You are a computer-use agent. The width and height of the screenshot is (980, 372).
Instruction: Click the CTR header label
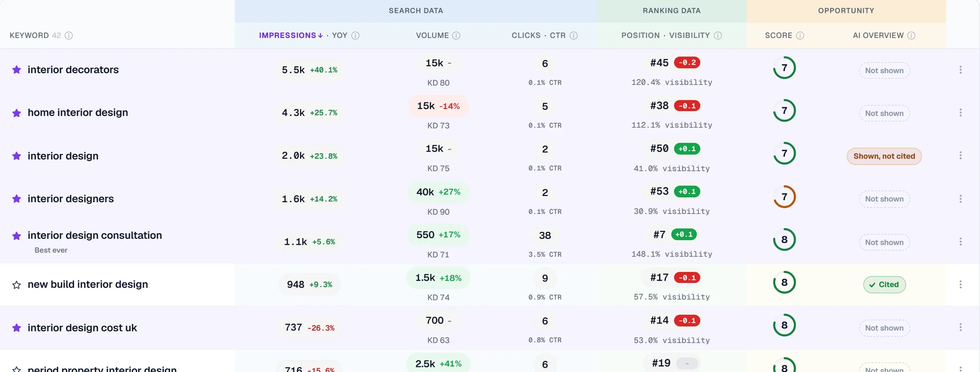[557, 36]
